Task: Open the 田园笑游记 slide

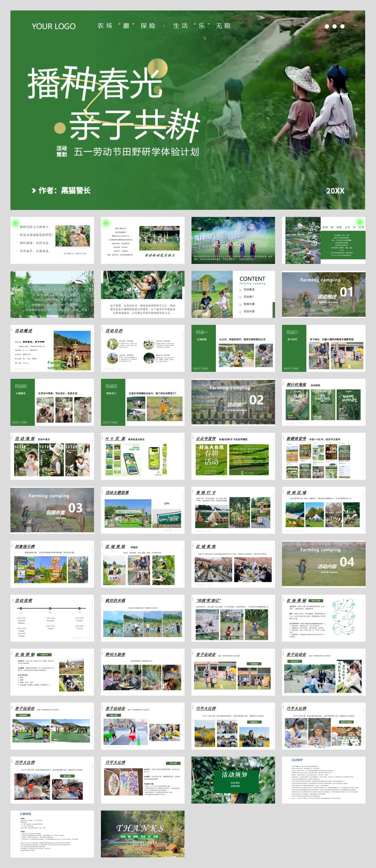Action: (233, 618)
